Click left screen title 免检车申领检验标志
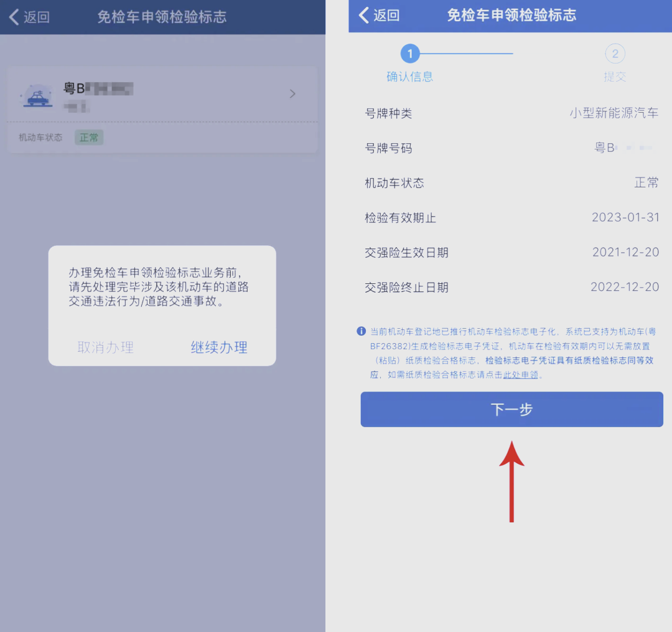 click(162, 17)
